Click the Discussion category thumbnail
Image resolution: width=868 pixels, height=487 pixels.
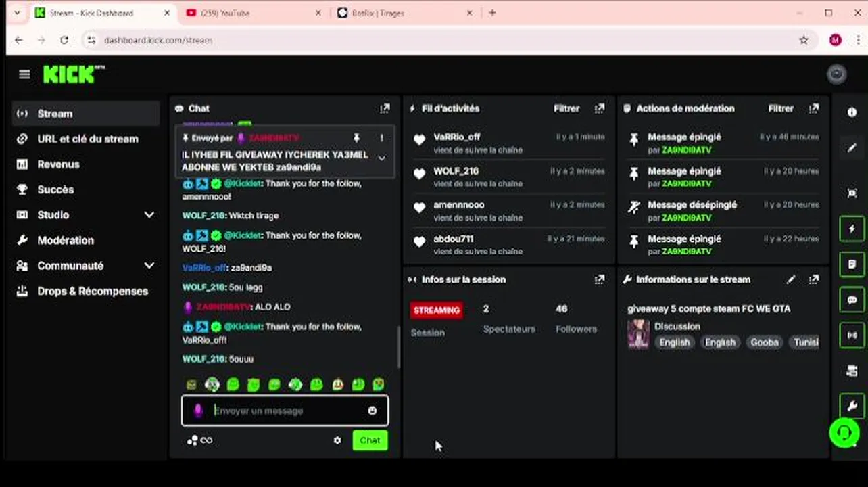638,334
